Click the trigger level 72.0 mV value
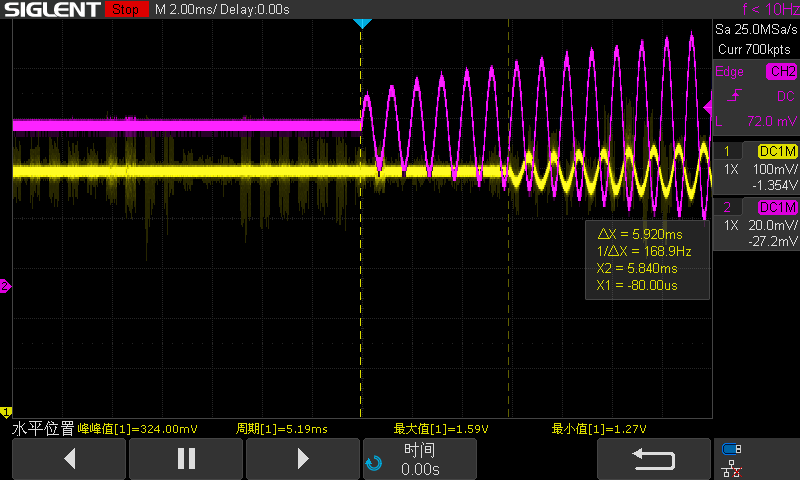 [771, 121]
